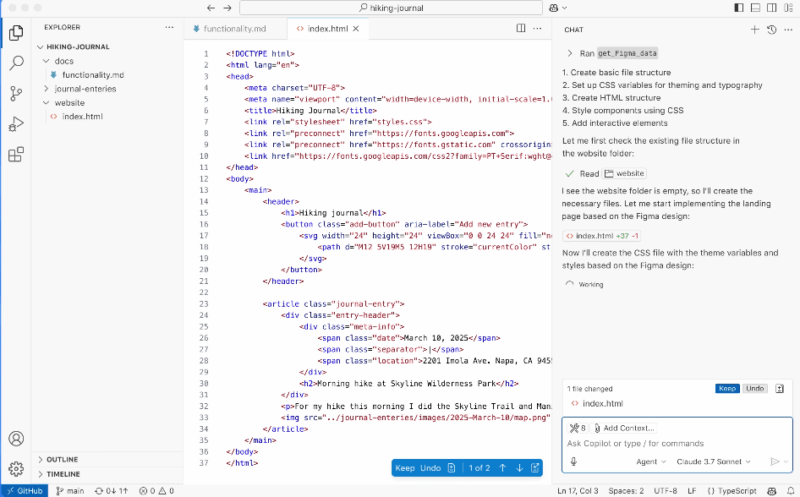View all edits icon next to Undo

pos(779,388)
